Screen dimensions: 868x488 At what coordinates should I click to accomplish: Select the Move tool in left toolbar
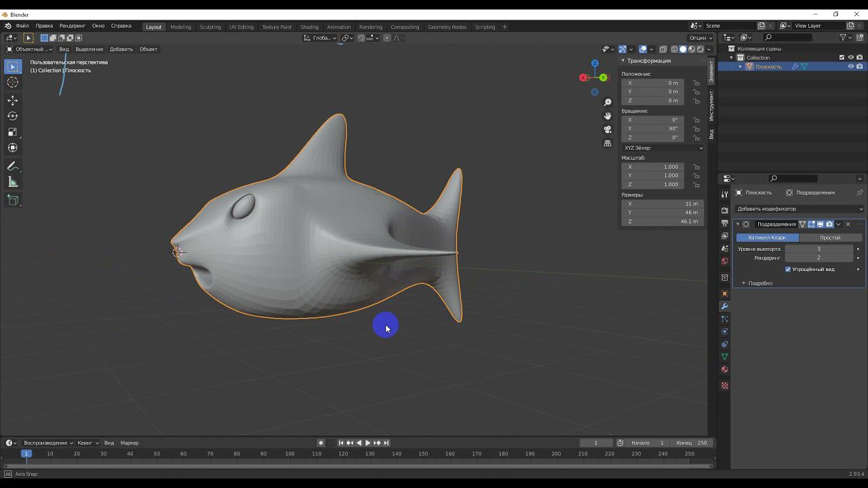12,100
